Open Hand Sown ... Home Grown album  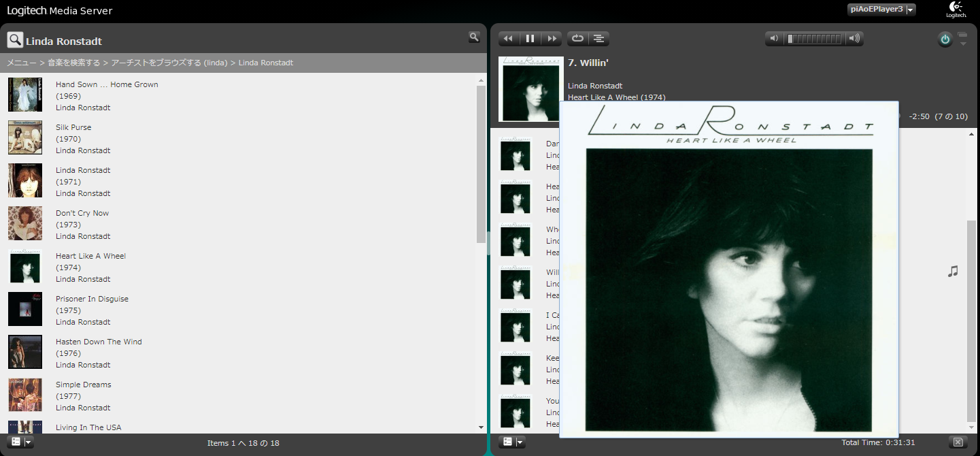pos(107,84)
